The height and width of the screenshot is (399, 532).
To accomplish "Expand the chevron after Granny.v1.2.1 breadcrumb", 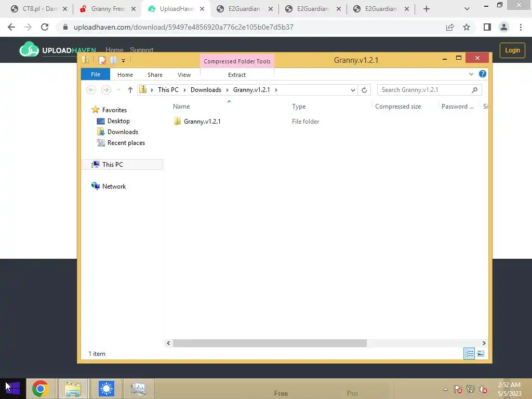I will 276,90.
